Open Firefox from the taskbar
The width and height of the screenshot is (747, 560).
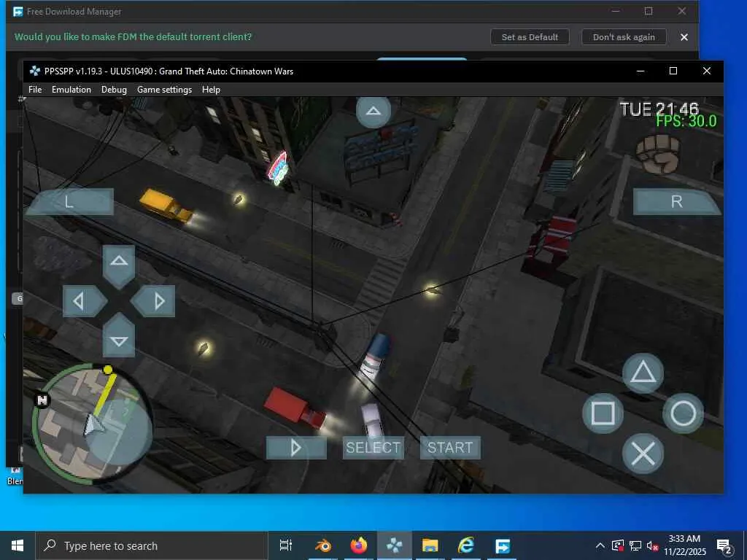[x=359, y=545]
